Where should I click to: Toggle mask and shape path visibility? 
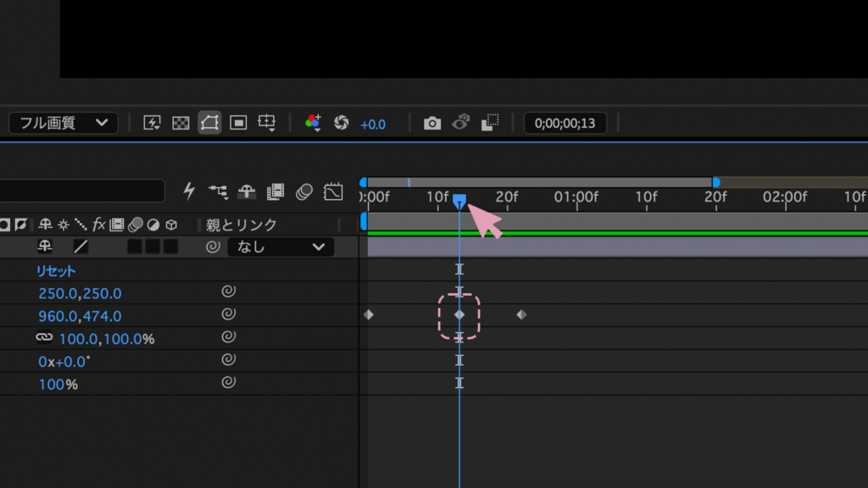pos(210,123)
